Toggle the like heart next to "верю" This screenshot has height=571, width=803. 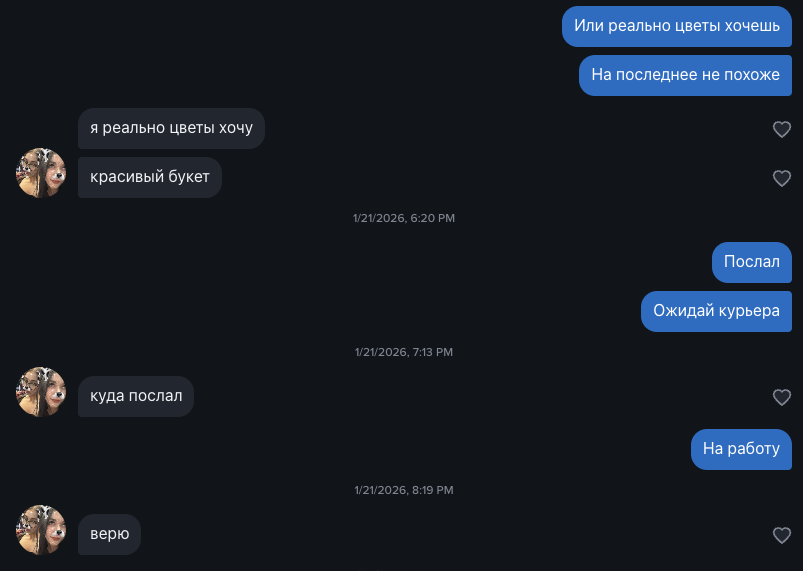(782, 536)
